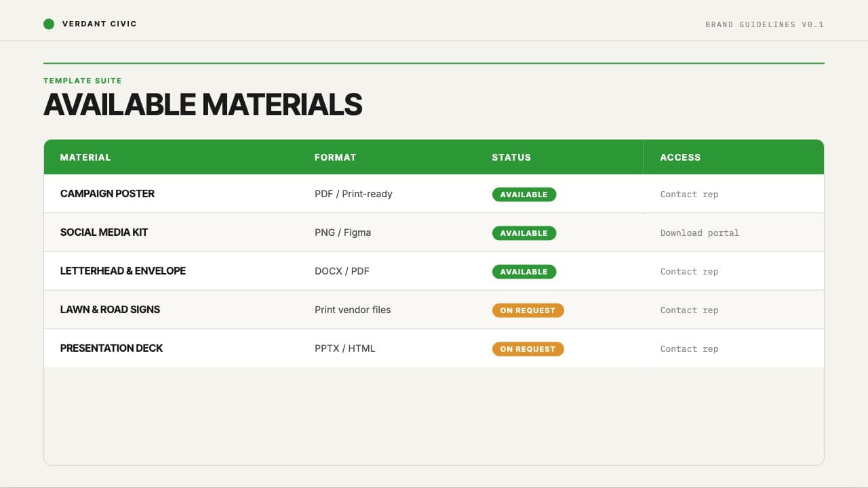The width and height of the screenshot is (868, 488).
Task: Click the AVAILABLE badge for Social Media Kit
Action: click(x=524, y=233)
